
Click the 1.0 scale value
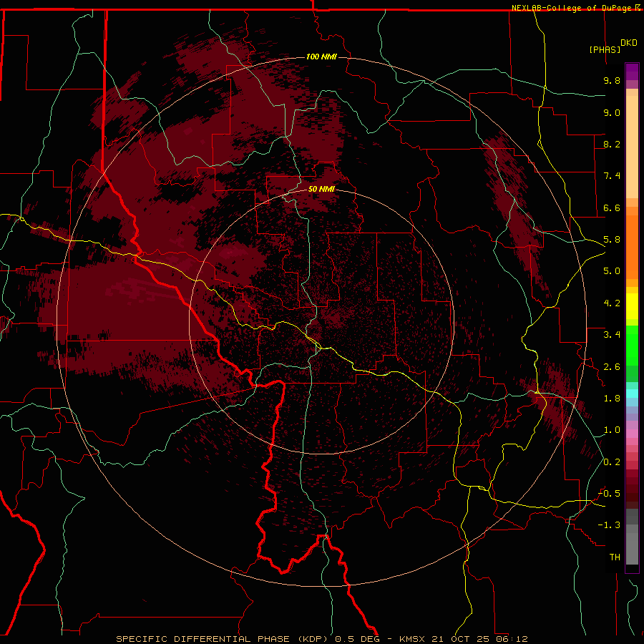(x=612, y=430)
